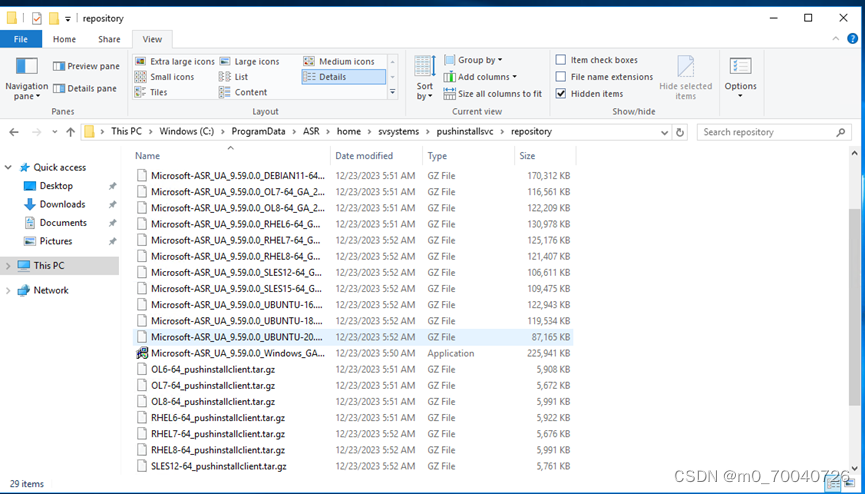This screenshot has height=494, width=865.
Task: Collapse the Quick access tree
Action: 8,167
